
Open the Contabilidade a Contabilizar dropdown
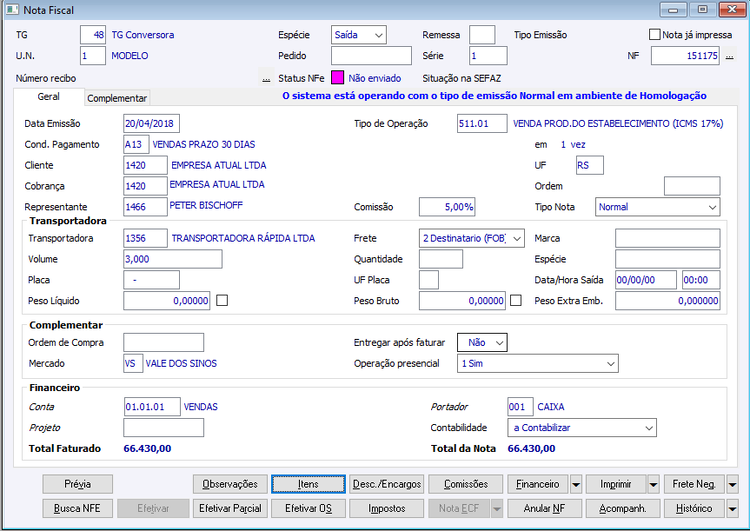(582, 428)
